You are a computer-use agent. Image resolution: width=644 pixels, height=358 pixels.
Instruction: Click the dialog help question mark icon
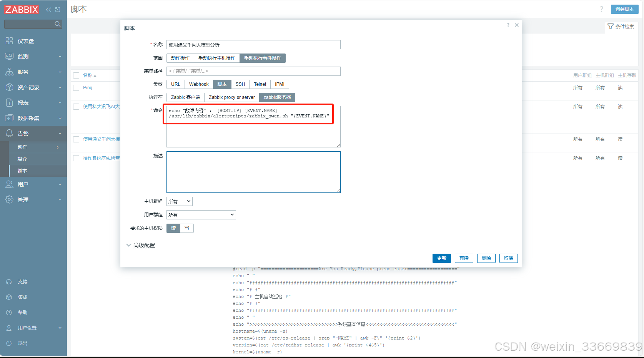pyautogui.click(x=508, y=25)
